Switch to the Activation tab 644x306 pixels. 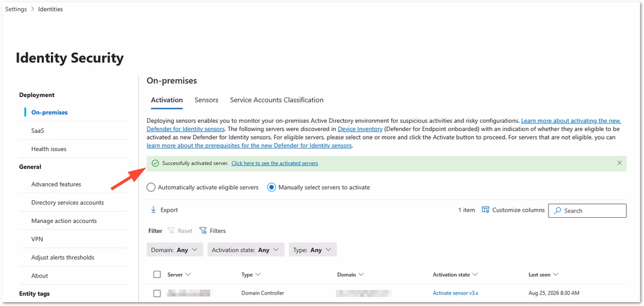point(167,100)
